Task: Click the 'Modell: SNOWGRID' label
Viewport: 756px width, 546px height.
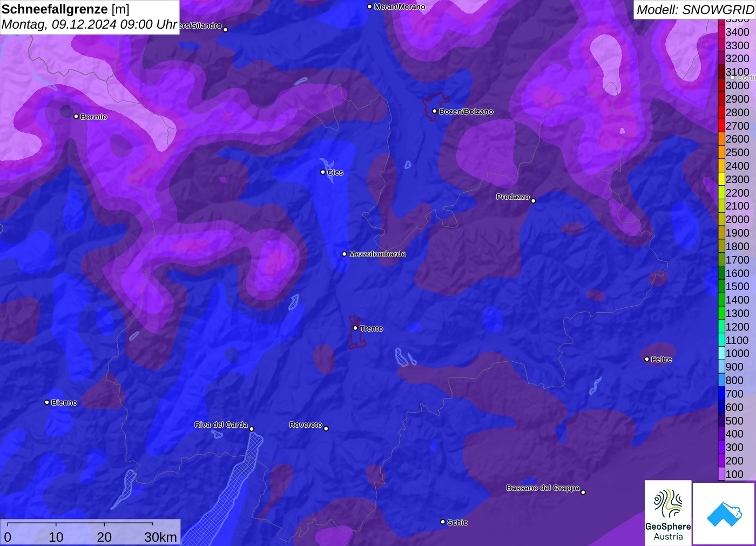Action: click(695, 9)
